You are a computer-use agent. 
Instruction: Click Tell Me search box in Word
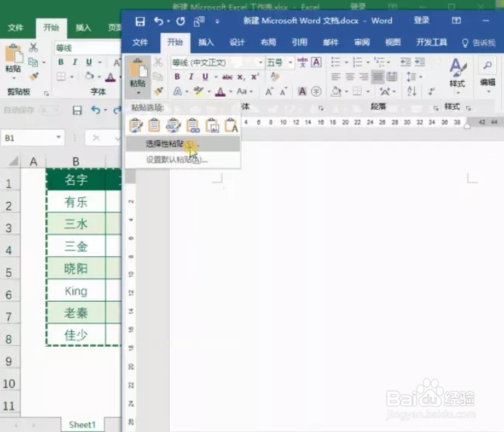click(x=479, y=43)
